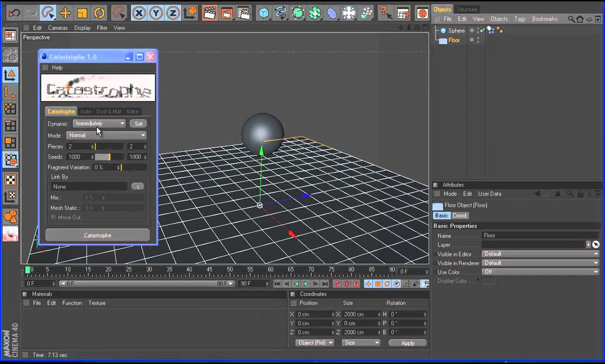Open the NURBS objects icon
Viewport: 605px width, 364px height.
click(298, 13)
